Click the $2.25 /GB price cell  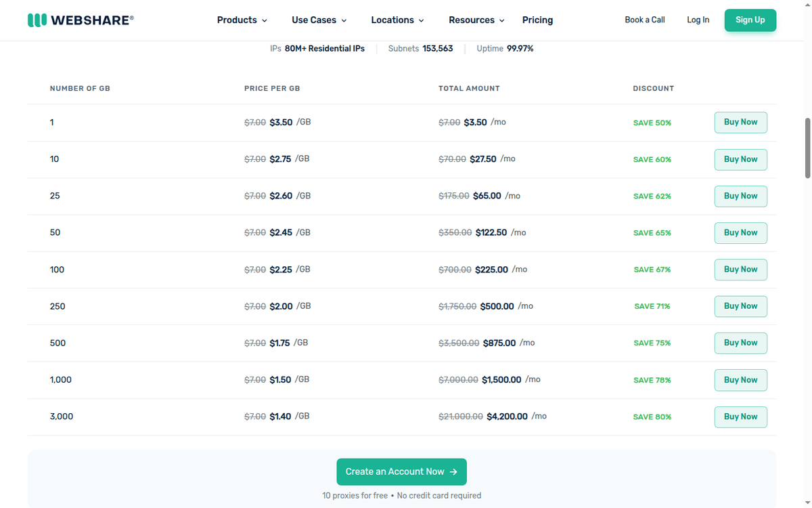(x=277, y=270)
